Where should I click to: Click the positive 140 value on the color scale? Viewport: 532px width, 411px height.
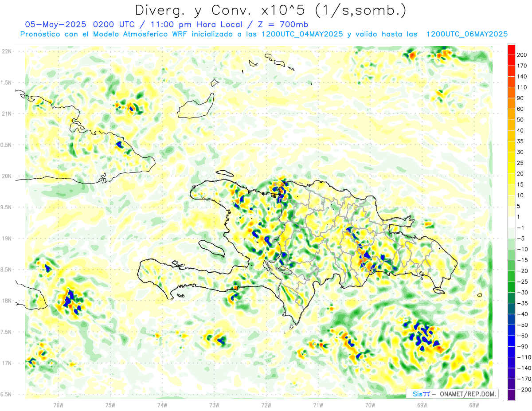coord(521,76)
